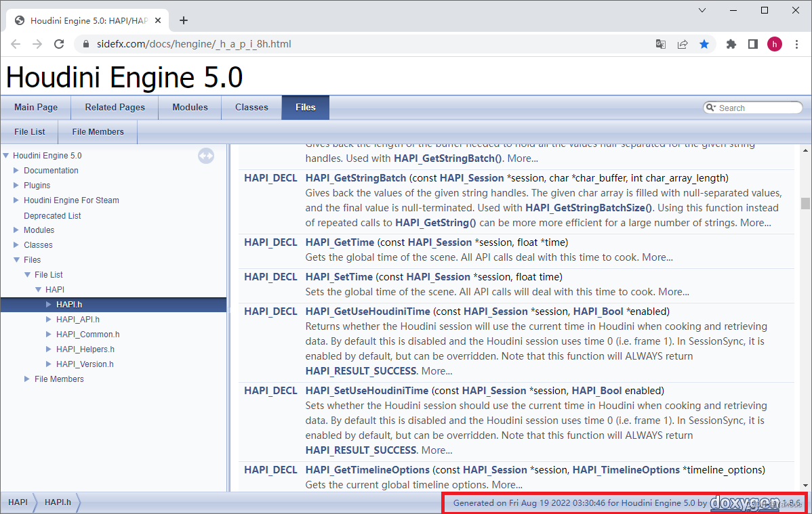This screenshot has height=514, width=812.
Task: Expand the Documentation tree node
Action: pos(16,170)
